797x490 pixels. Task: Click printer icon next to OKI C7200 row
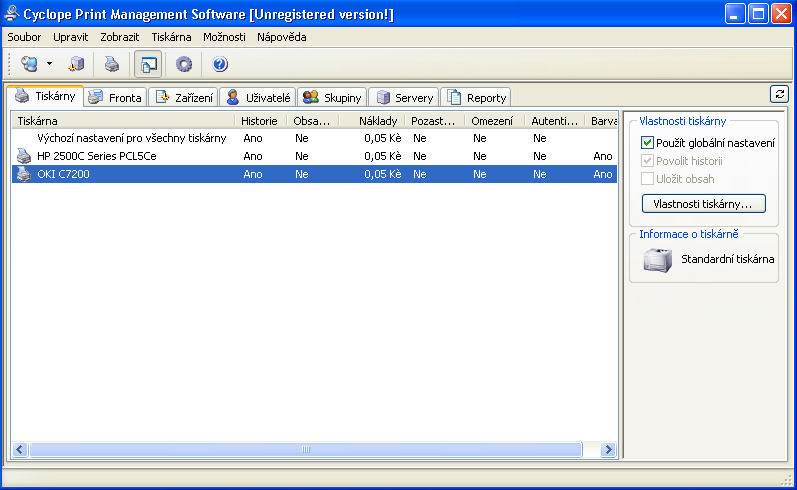click(23, 174)
